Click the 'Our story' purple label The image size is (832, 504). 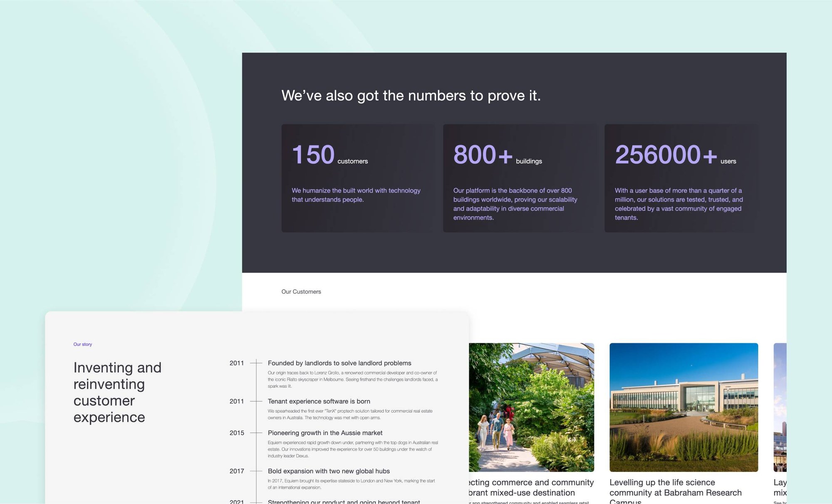tap(82, 344)
